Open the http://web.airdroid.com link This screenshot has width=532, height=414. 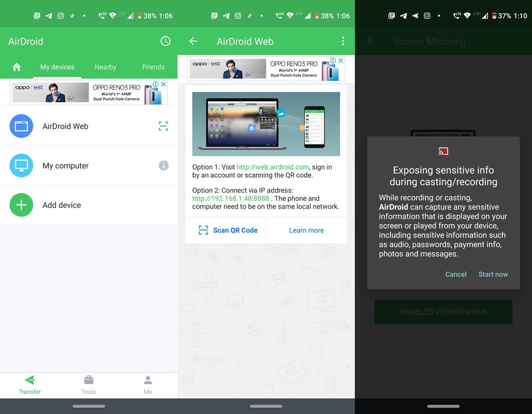point(273,167)
